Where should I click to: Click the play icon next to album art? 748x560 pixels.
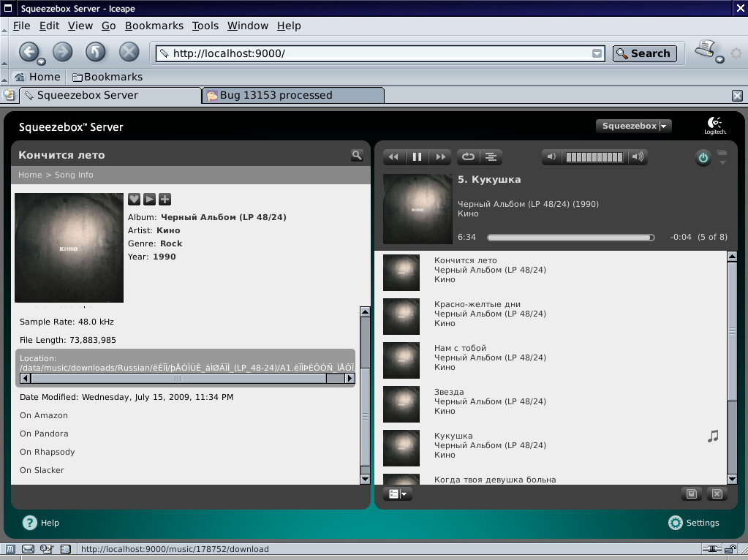[149, 199]
